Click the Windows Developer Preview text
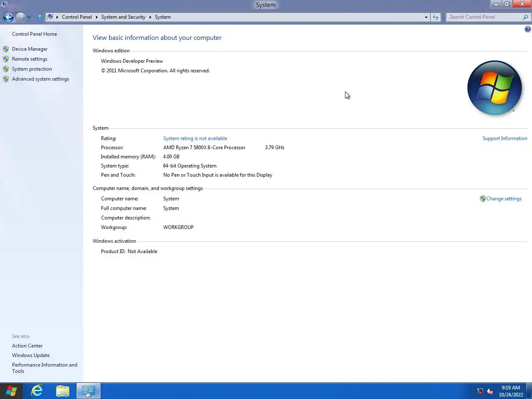This screenshot has height=399, width=532. coord(132,61)
